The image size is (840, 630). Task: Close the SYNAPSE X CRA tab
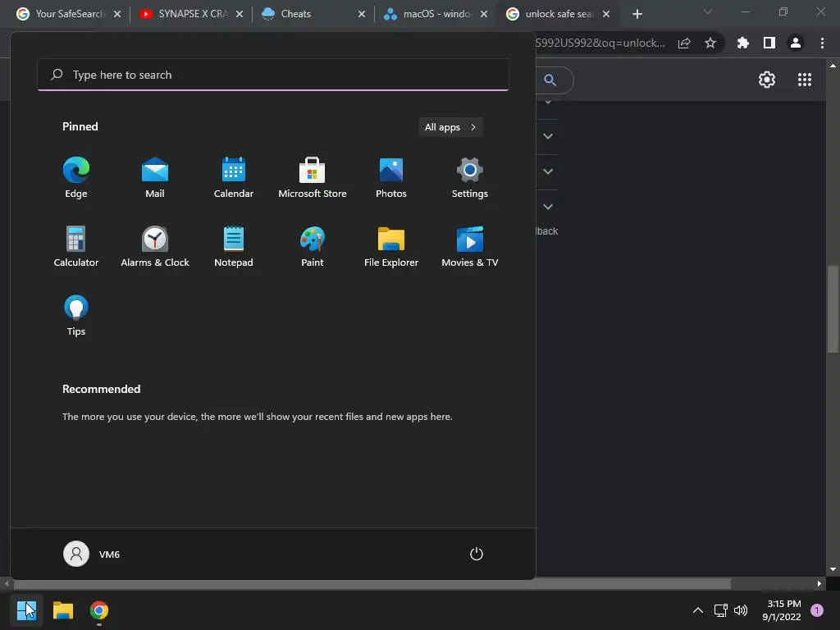tap(240, 14)
